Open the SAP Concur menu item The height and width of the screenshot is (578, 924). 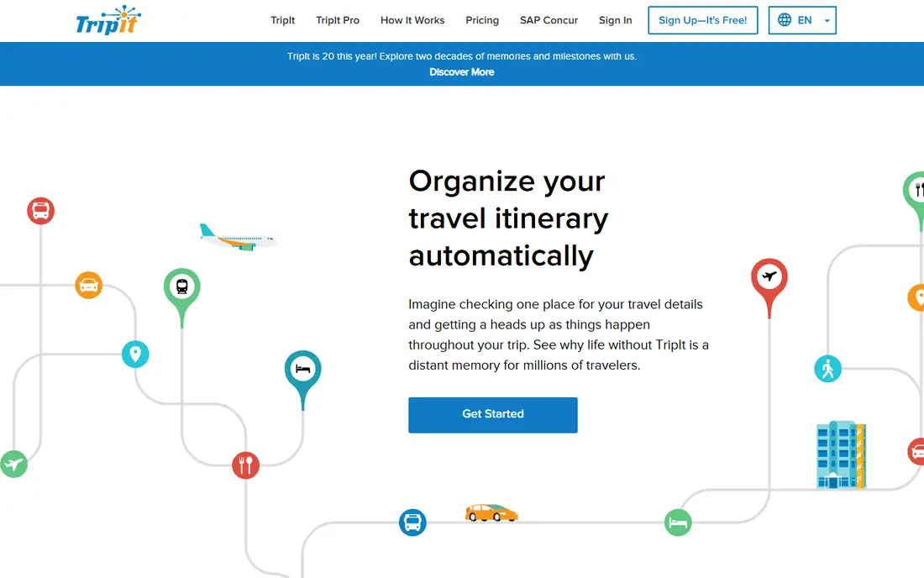click(x=549, y=20)
